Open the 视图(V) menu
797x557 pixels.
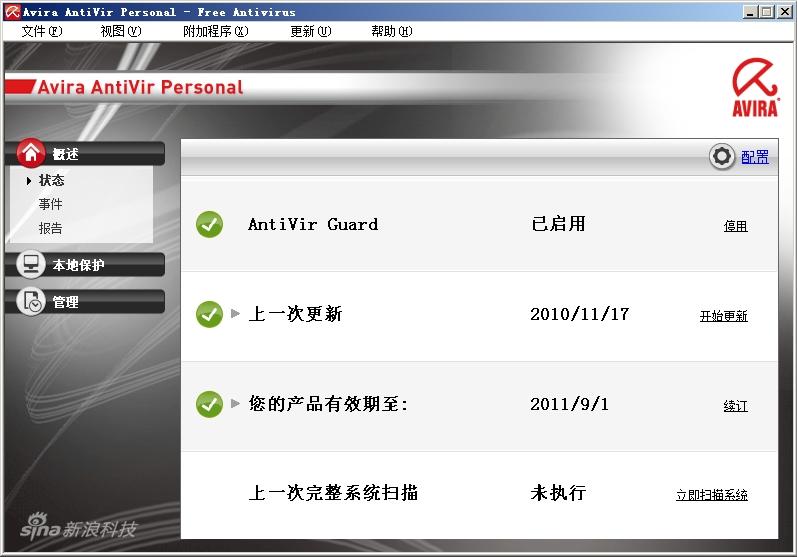click(121, 32)
